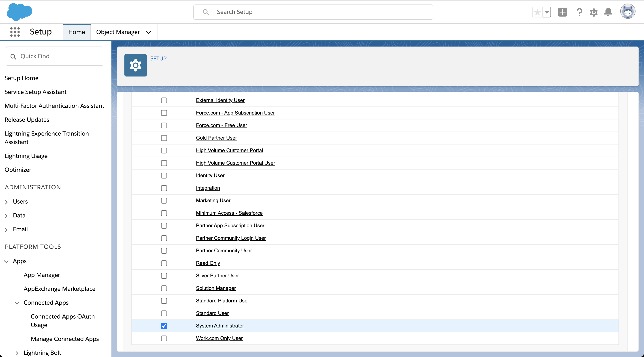Check the Work.com Only User checkbox
Image resolution: width=644 pixels, height=357 pixels.
click(x=164, y=338)
